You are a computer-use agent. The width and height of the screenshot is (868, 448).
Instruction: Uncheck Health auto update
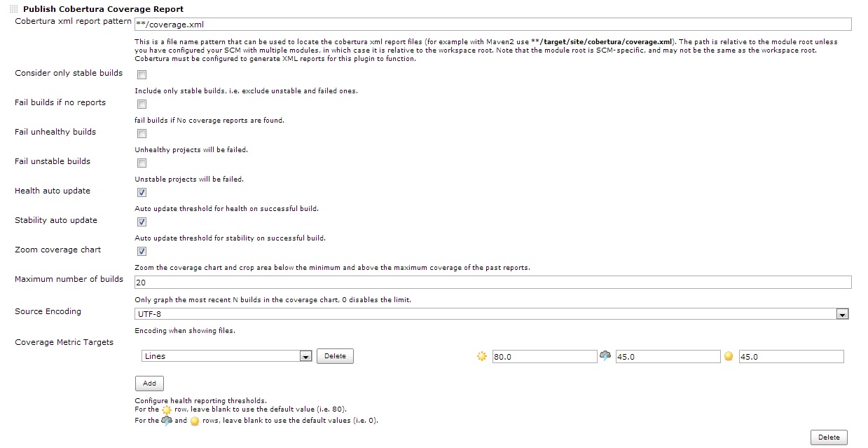coord(142,192)
